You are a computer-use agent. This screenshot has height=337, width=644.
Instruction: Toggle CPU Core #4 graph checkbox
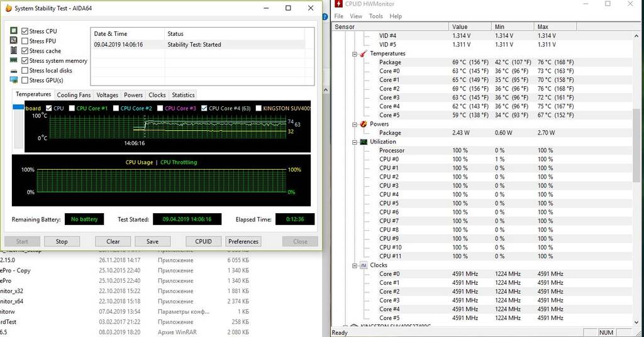[204, 108]
